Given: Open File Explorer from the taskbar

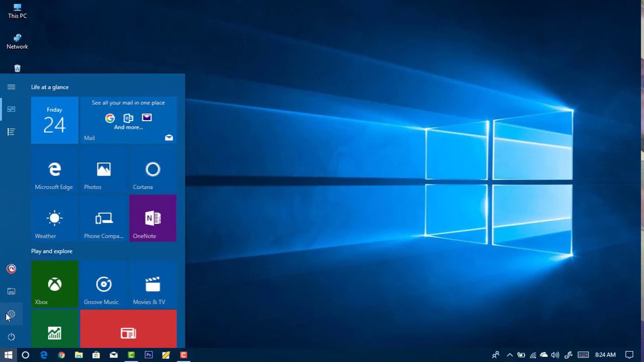Looking at the screenshot, I should click(x=79, y=355).
